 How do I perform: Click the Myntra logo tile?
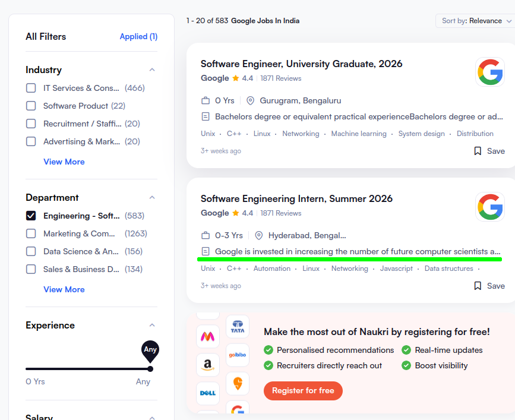point(207,336)
